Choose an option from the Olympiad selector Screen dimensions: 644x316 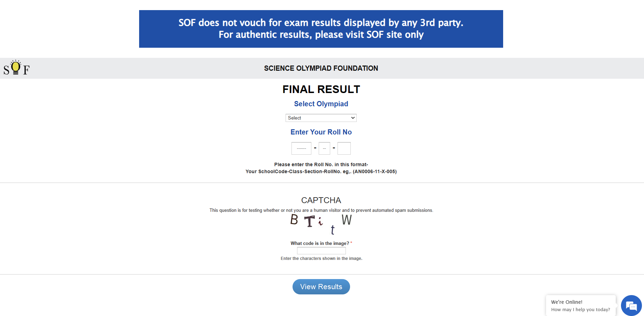(x=321, y=118)
